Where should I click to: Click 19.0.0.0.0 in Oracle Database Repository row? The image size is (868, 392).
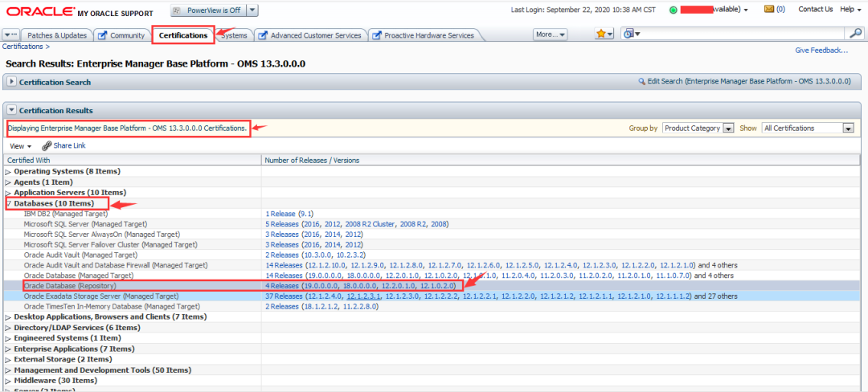pos(321,286)
